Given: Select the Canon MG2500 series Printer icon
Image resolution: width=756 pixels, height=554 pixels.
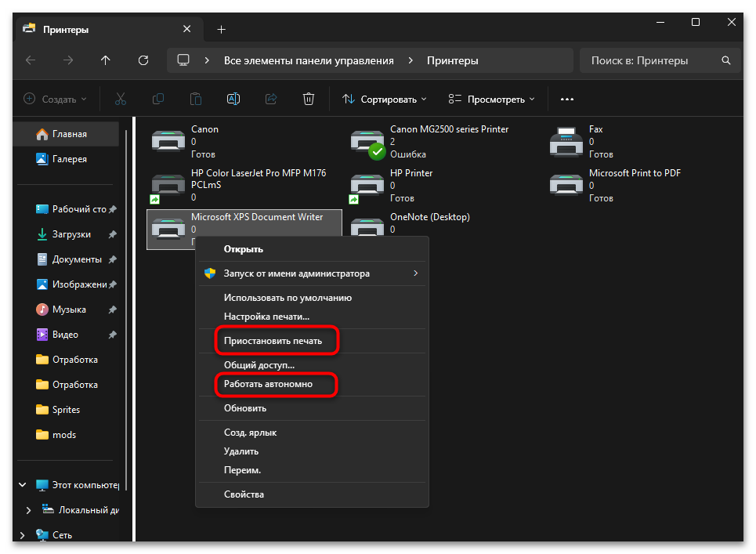Looking at the screenshot, I should [x=367, y=143].
